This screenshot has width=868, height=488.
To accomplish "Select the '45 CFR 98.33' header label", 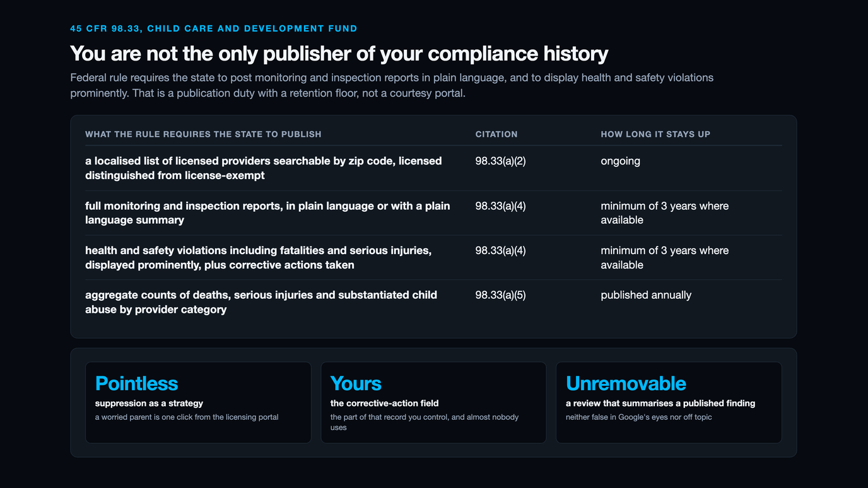I will [214, 28].
